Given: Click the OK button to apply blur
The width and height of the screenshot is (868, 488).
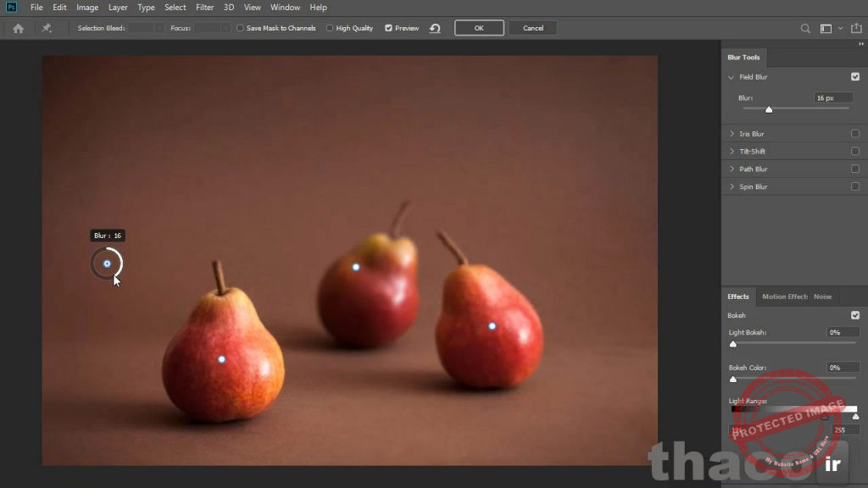Looking at the screenshot, I should click(479, 28).
